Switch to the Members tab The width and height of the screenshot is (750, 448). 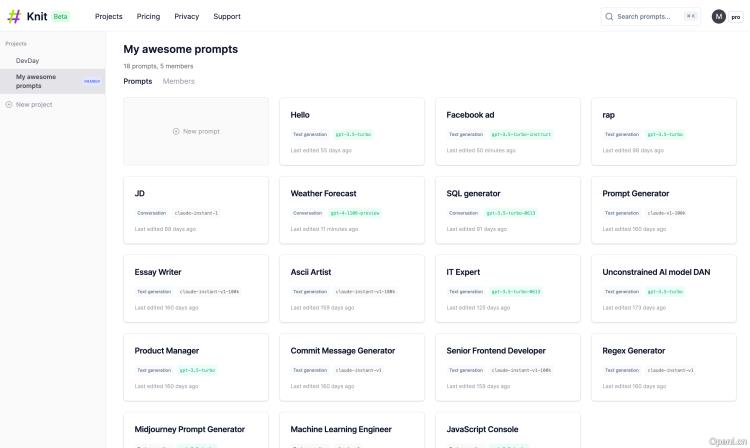[x=178, y=81]
